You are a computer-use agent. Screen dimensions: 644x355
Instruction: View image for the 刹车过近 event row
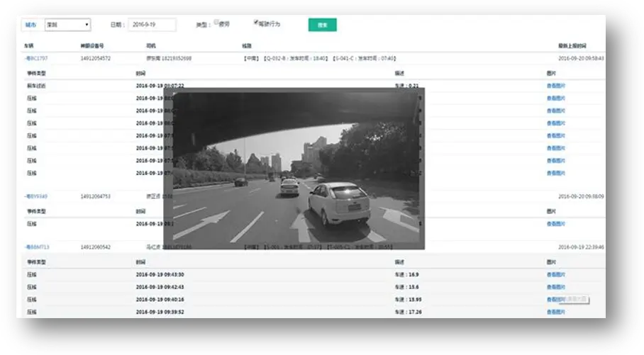pyautogui.click(x=555, y=86)
